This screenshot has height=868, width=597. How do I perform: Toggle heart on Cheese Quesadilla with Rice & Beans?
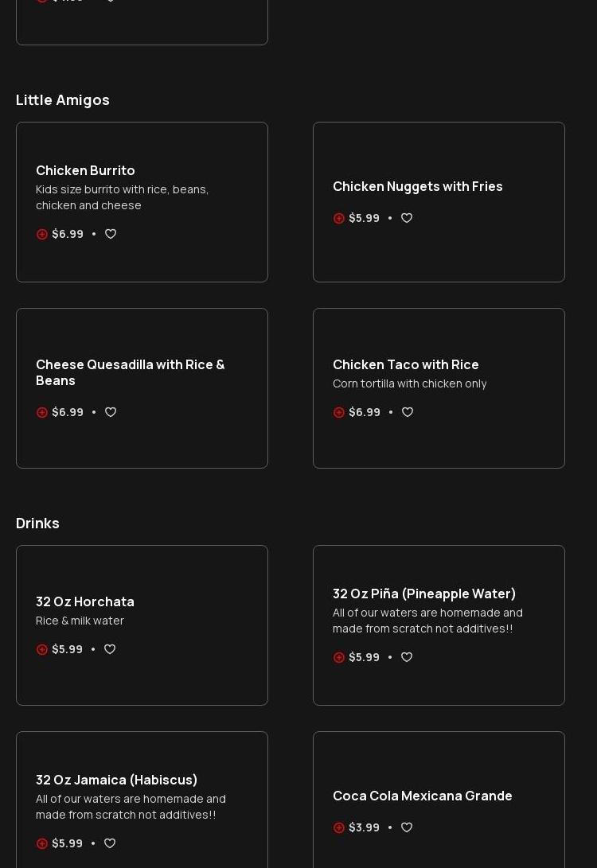[111, 412]
